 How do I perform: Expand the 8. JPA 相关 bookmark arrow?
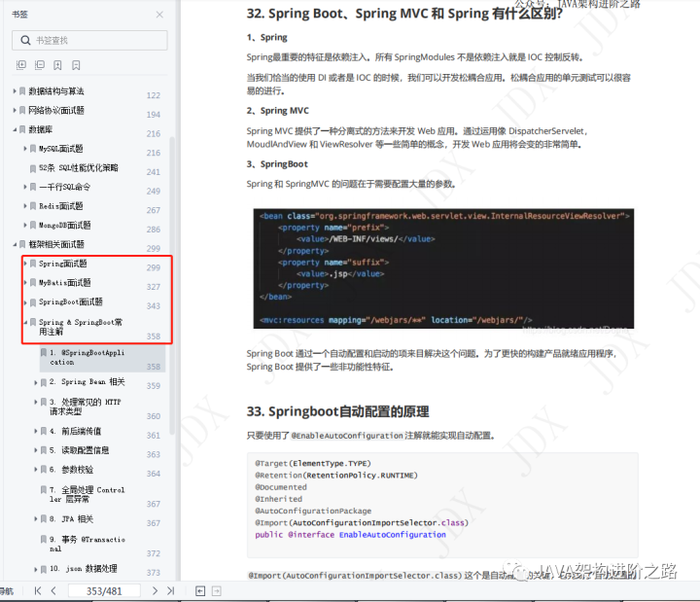[x=36, y=519]
